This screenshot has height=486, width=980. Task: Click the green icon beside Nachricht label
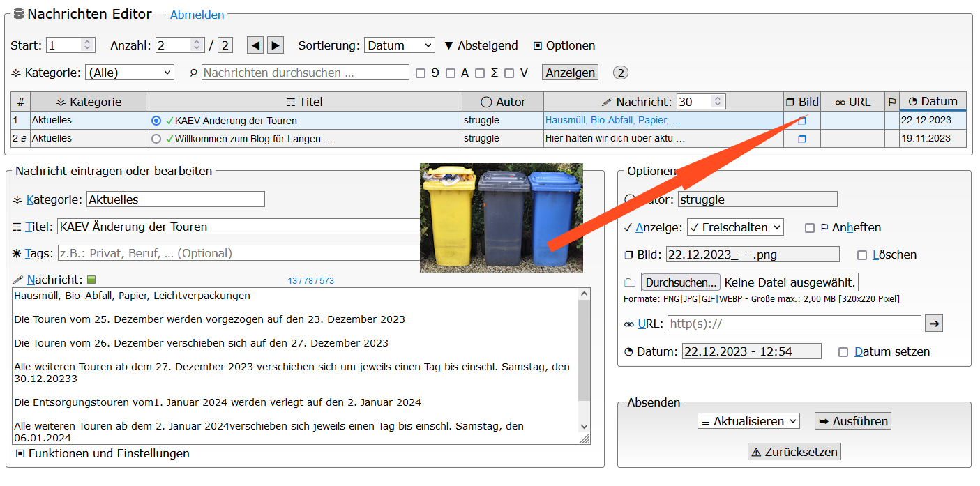pyautogui.click(x=91, y=280)
